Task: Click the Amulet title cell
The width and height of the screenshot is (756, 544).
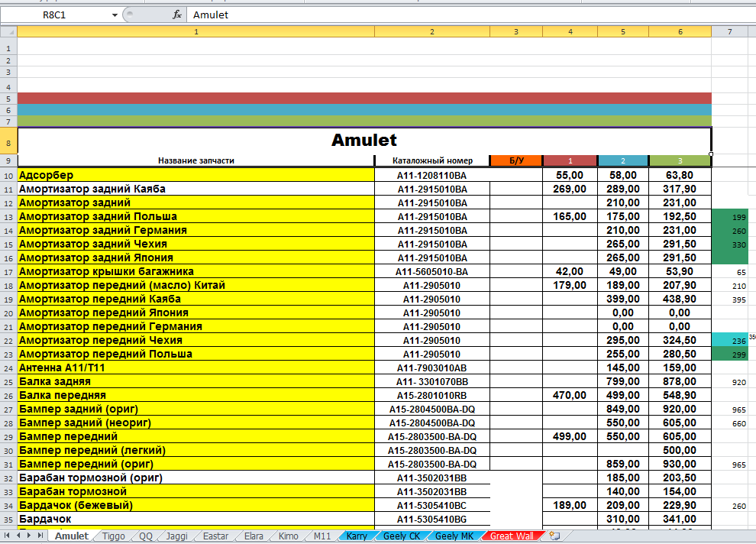Action: pyautogui.click(x=364, y=140)
